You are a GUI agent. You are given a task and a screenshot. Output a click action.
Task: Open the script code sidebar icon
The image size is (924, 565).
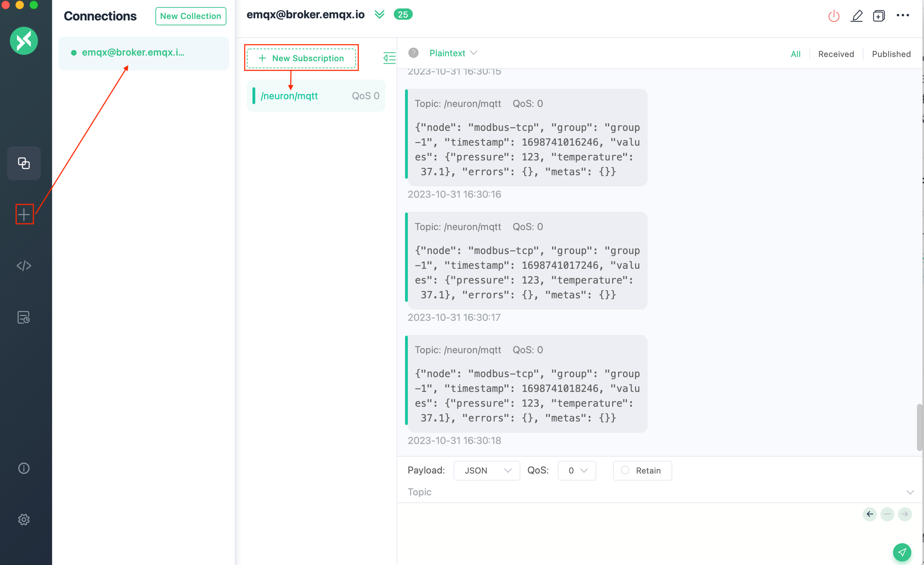point(24,266)
